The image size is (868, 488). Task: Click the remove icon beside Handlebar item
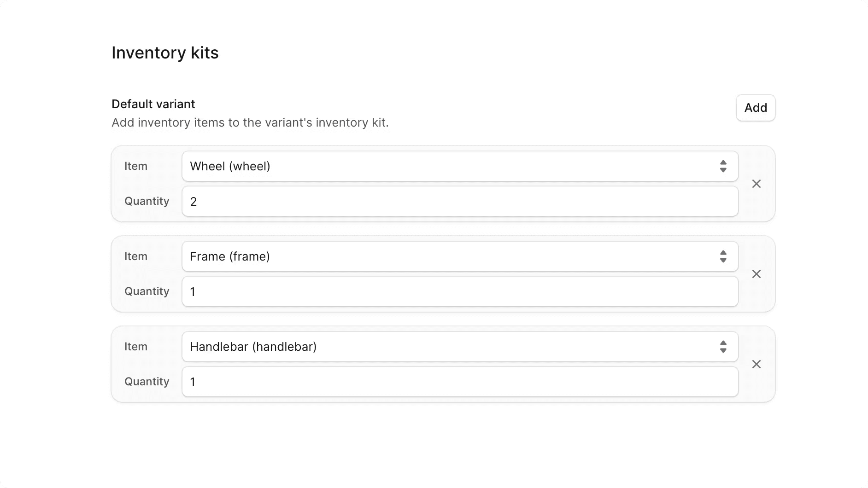click(756, 364)
